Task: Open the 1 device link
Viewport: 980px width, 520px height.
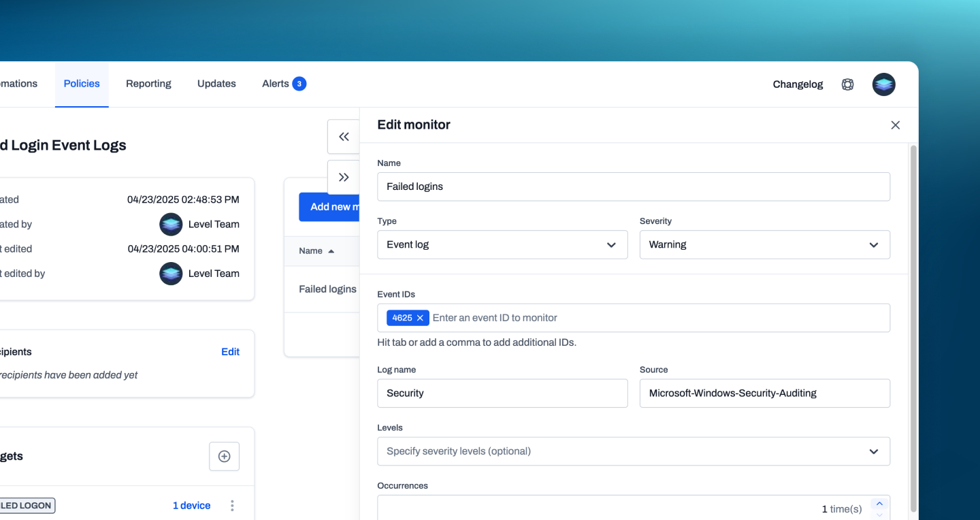Action: tap(191, 506)
